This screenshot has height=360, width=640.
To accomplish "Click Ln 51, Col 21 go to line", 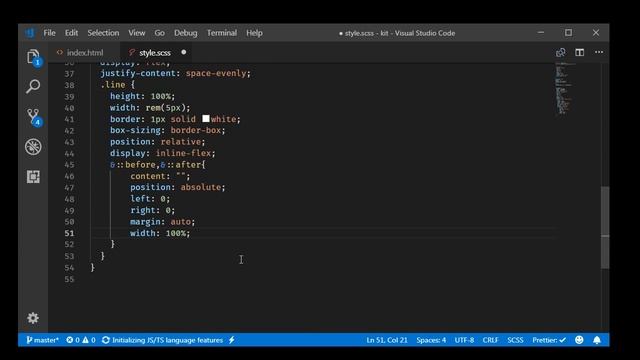I will click(387, 340).
